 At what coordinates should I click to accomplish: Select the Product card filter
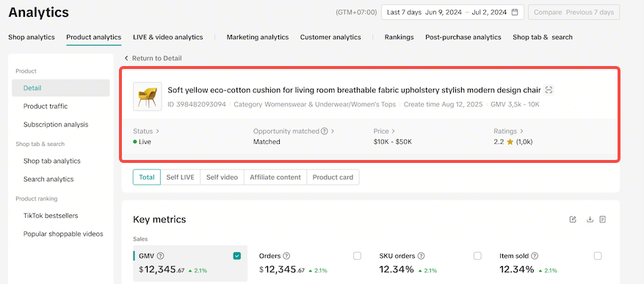pyautogui.click(x=333, y=178)
